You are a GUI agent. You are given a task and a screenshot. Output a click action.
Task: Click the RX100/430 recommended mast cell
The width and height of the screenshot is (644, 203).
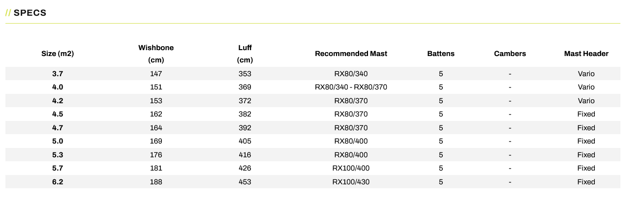click(351, 182)
